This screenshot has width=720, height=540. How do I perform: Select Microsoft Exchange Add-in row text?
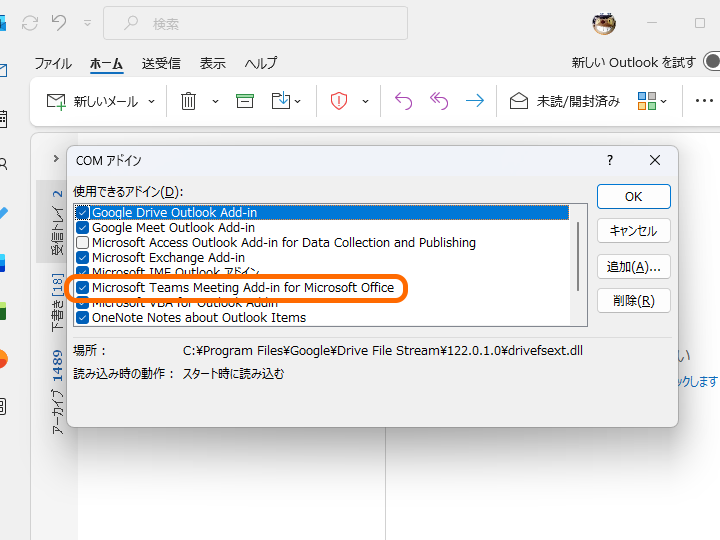pos(168,258)
